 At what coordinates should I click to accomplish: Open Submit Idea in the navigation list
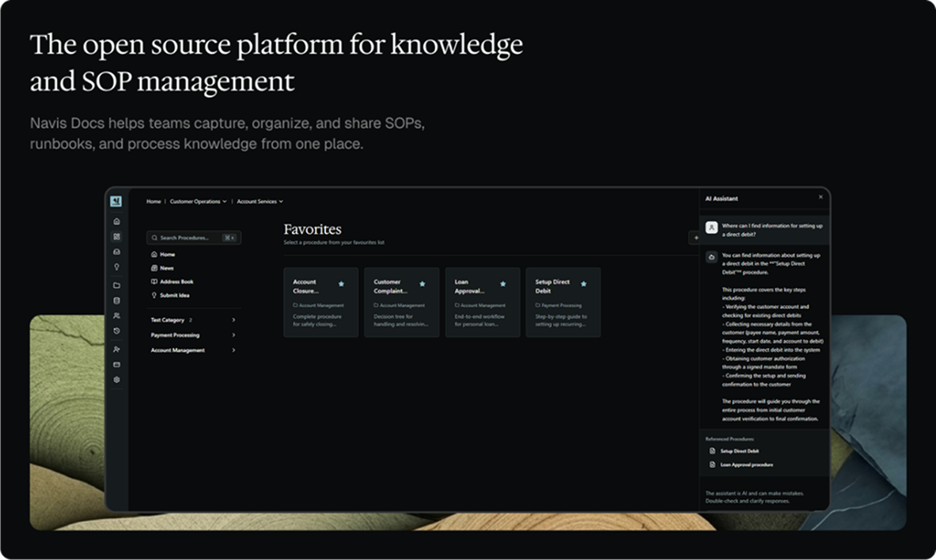pos(170,296)
